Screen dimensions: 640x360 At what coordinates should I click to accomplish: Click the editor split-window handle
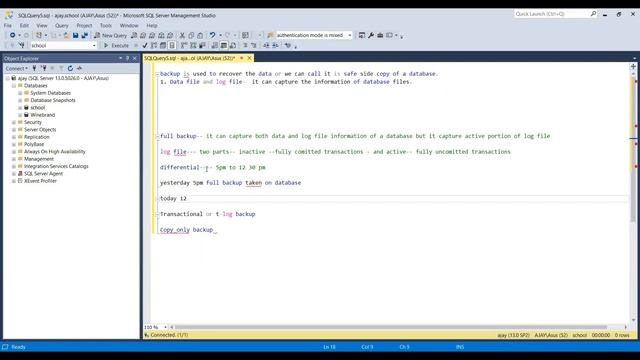click(x=633, y=67)
